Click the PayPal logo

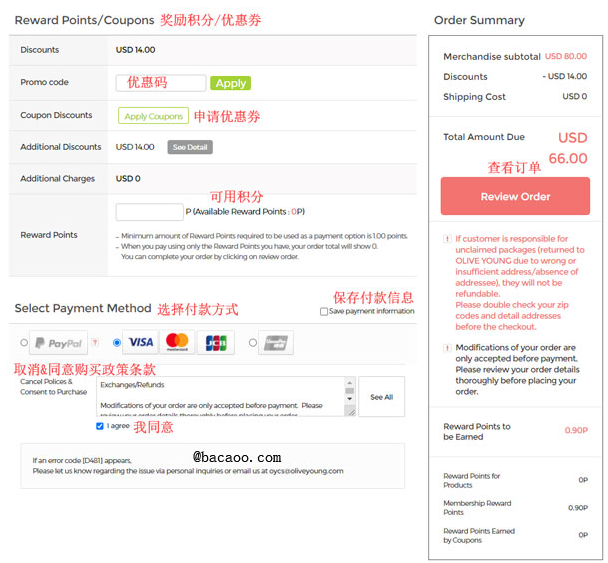coord(59,343)
